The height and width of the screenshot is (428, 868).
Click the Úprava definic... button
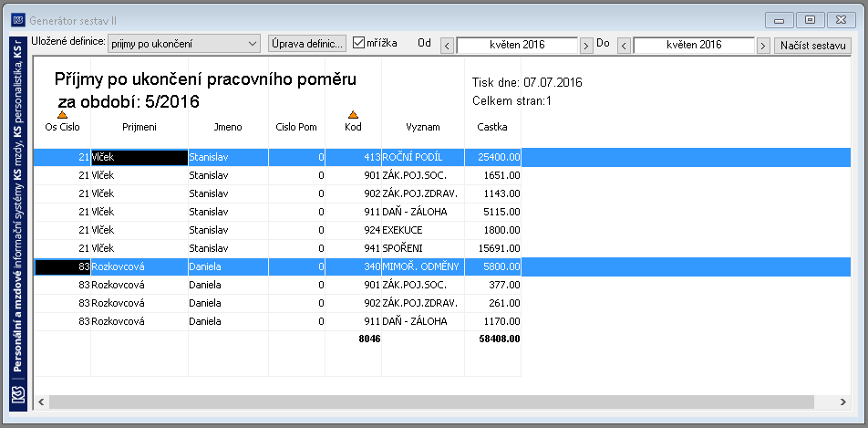coord(307,44)
